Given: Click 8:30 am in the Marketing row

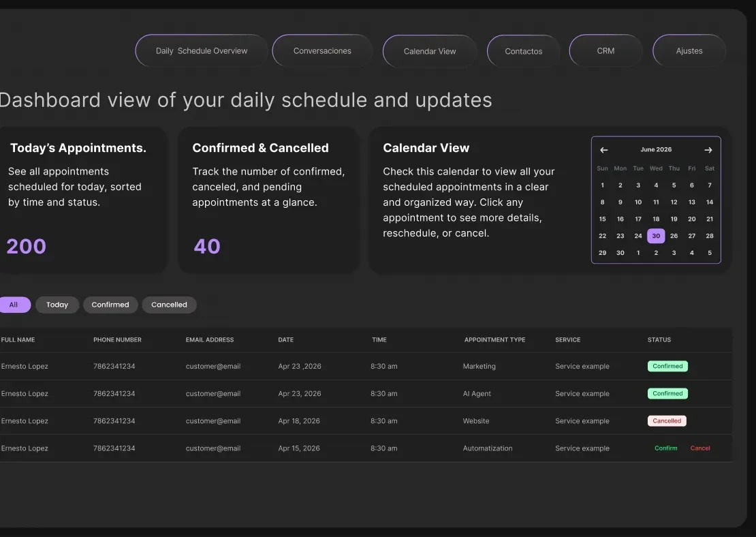Looking at the screenshot, I should click(x=383, y=366).
